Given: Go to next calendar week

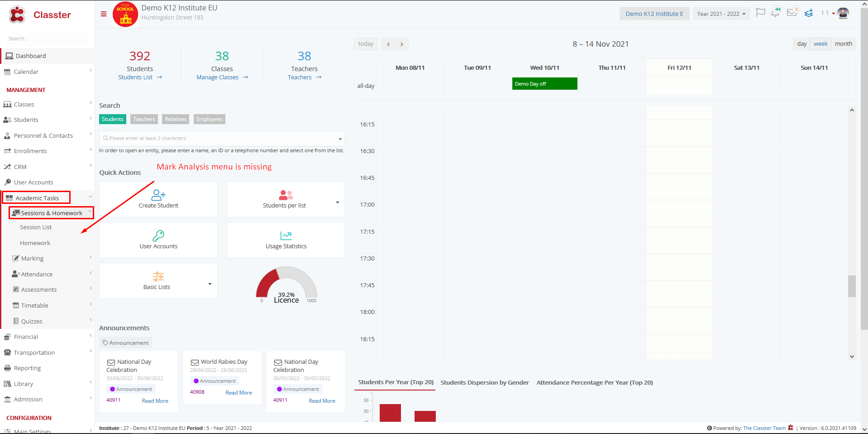Looking at the screenshot, I should (x=402, y=44).
